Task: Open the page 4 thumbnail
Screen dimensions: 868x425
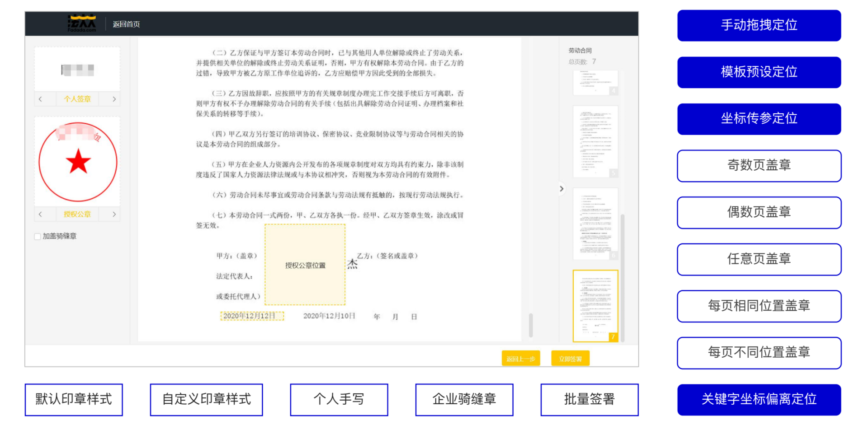Action: [x=595, y=83]
